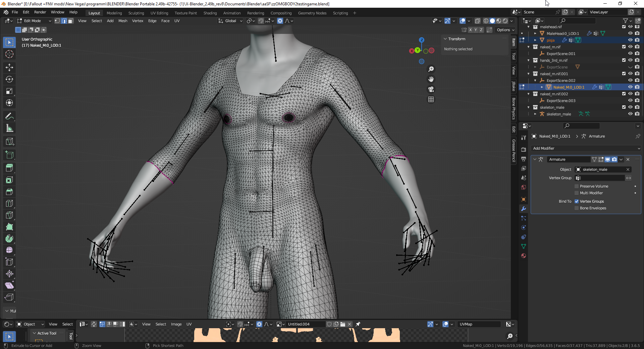Remove the Armature modifier

coord(628,159)
